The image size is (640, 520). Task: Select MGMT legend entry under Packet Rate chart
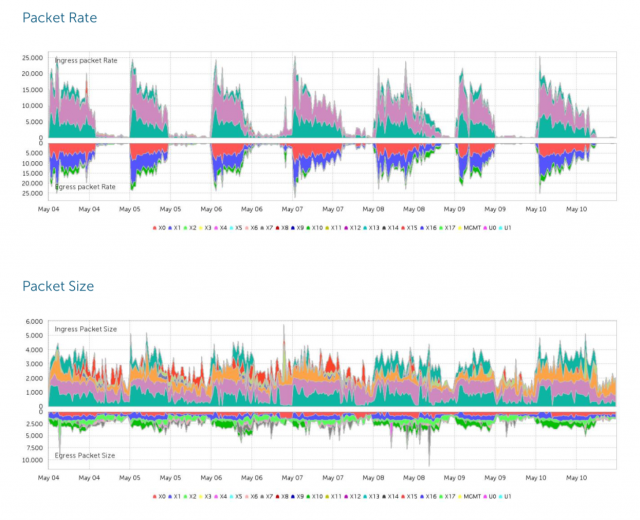(x=469, y=228)
